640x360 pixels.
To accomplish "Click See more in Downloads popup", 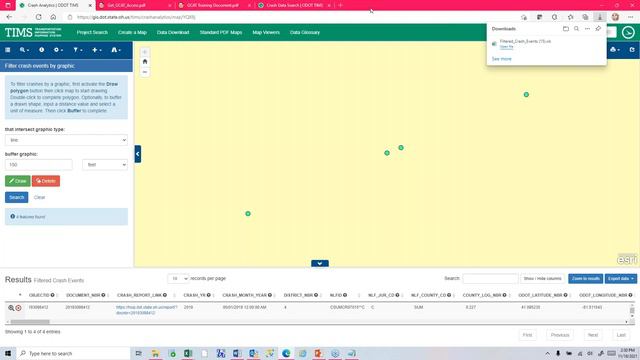I will coord(501,59).
